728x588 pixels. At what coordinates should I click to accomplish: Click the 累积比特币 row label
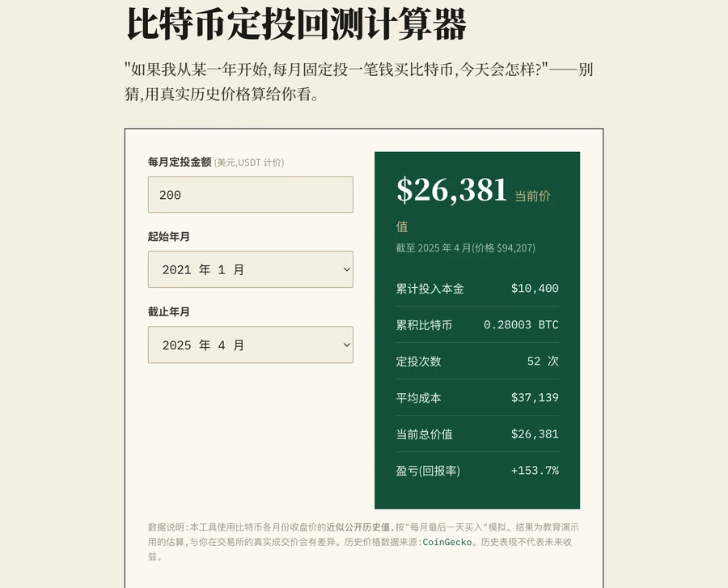(x=424, y=325)
